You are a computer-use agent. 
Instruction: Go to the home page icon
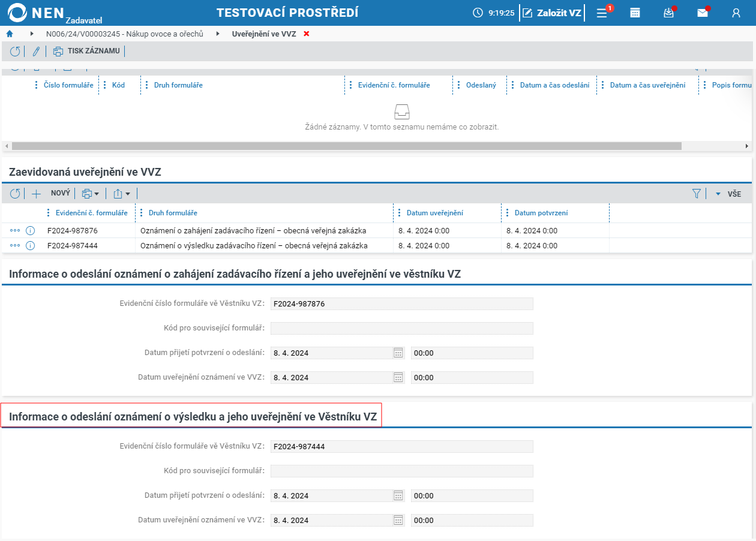(x=10, y=34)
